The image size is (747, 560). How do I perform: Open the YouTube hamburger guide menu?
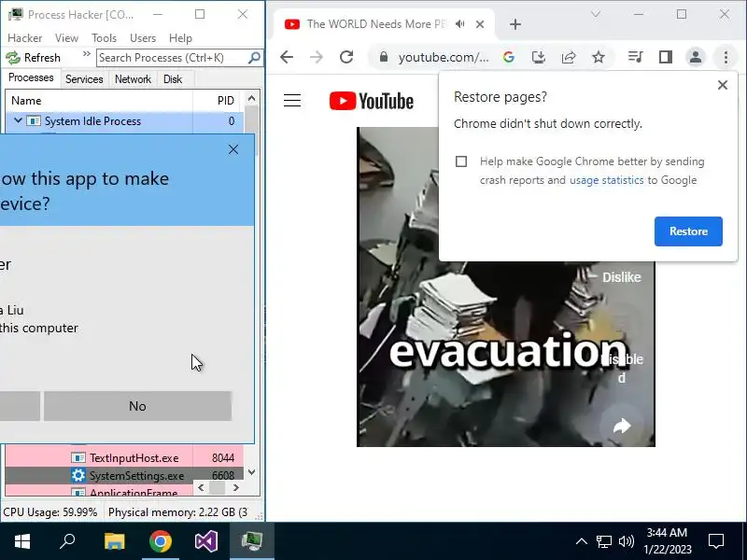pos(292,101)
